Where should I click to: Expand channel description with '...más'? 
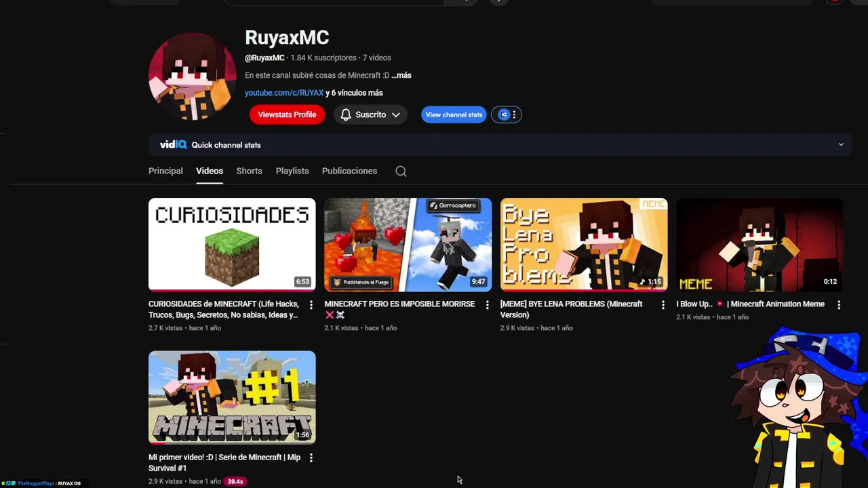(x=401, y=75)
